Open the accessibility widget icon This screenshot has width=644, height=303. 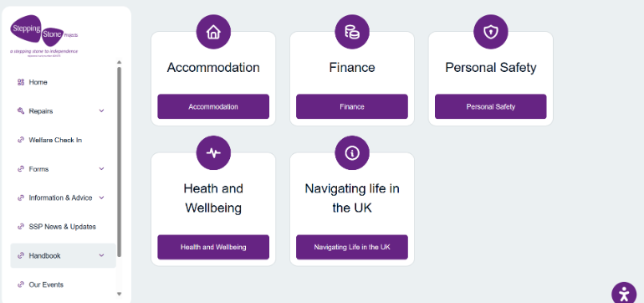(624, 294)
